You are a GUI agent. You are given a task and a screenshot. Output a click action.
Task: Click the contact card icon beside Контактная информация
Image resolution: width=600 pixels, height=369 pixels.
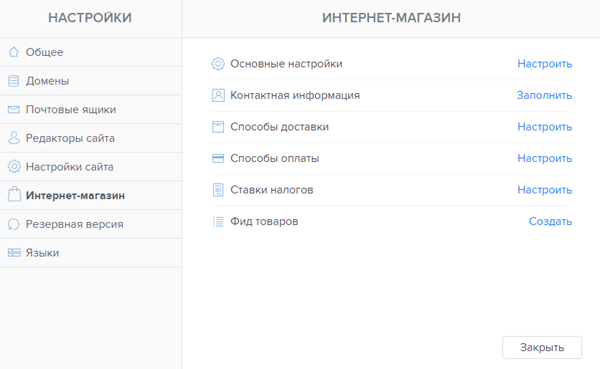point(218,95)
